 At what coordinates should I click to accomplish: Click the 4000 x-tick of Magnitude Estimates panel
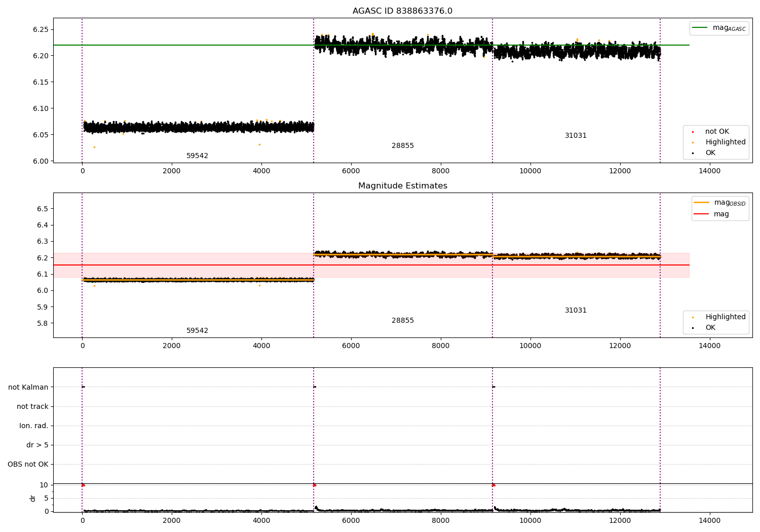click(x=261, y=346)
